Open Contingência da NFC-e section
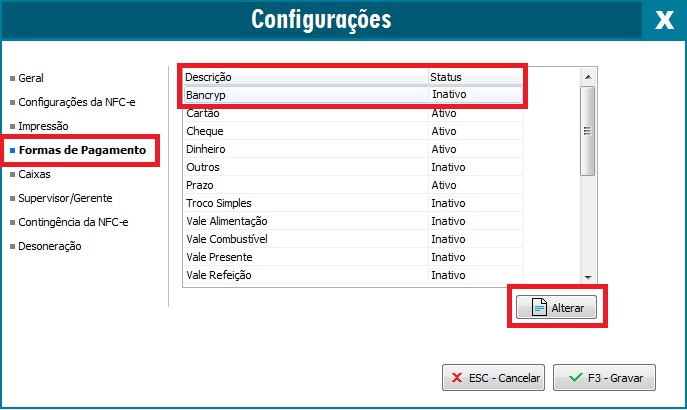Viewport: 687px width, 410px height. pos(73,222)
